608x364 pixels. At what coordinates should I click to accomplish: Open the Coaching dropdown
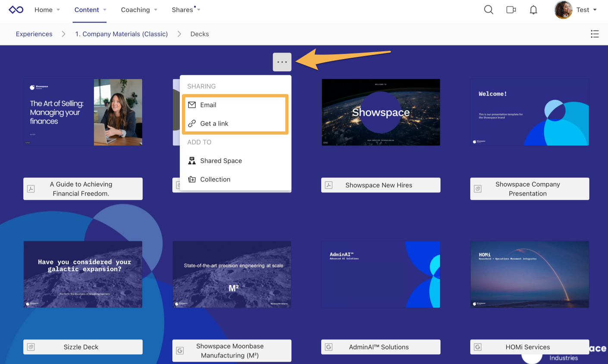pos(138,9)
